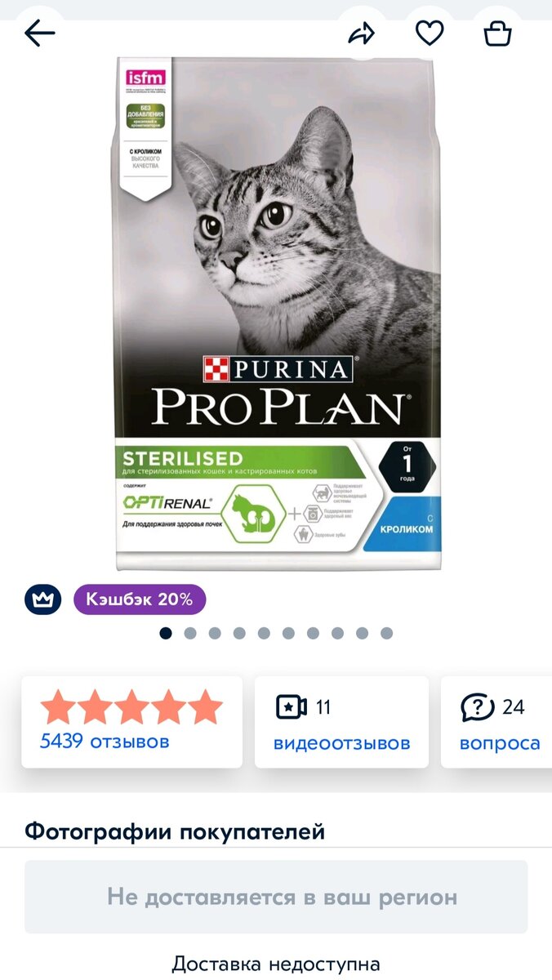Tap the share arrow icon
552x980 pixels.
click(362, 33)
